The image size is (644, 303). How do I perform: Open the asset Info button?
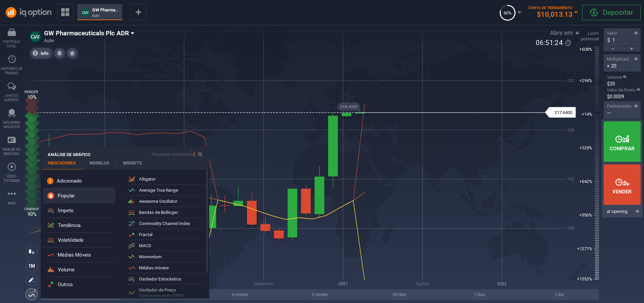(41, 53)
